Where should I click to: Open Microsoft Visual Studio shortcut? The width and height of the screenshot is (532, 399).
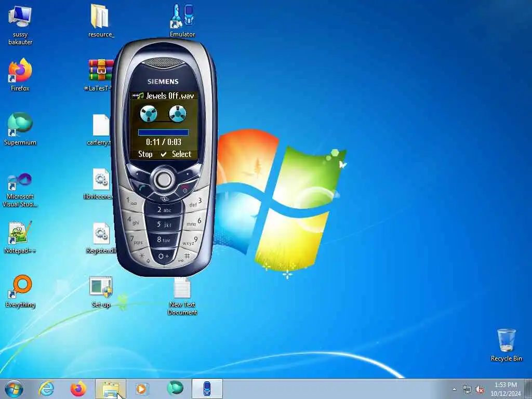pyautogui.click(x=20, y=190)
